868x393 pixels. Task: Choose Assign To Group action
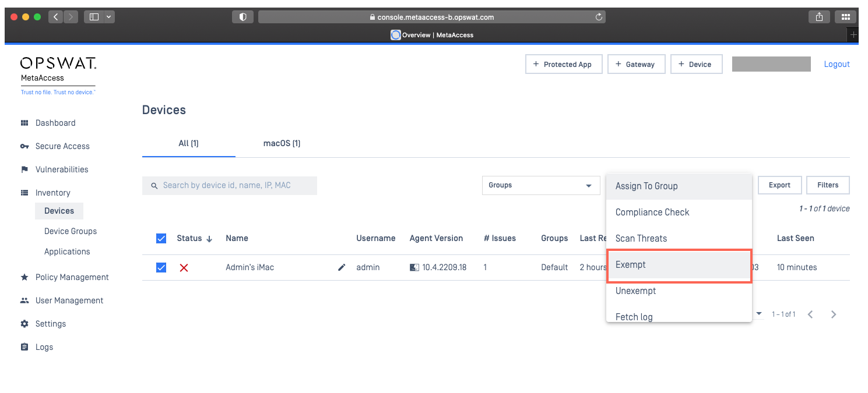(679, 186)
